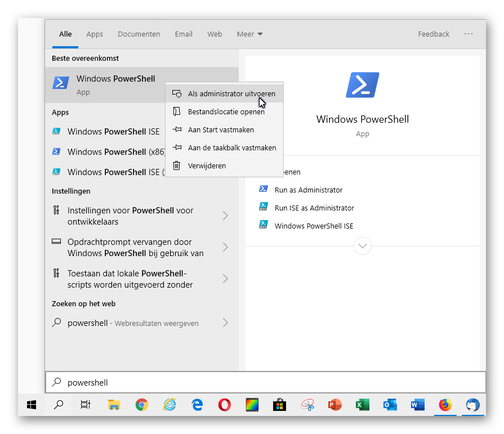Select 'Aan de taakbalk vastmaken' entry
The height and width of the screenshot is (434, 504).
click(x=224, y=147)
